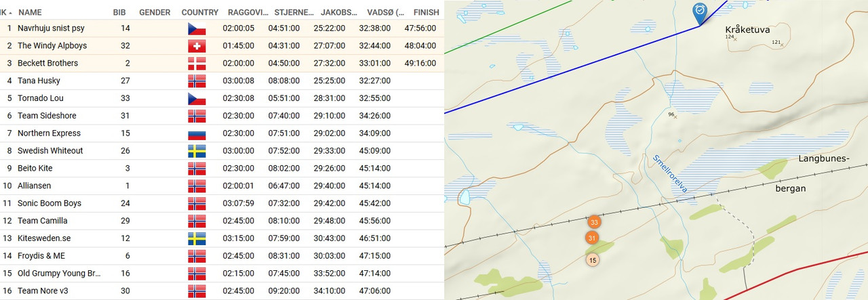Click the Swiss flag in The Windy Alpboys row
This screenshot has width=868, height=300.
click(x=197, y=46)
